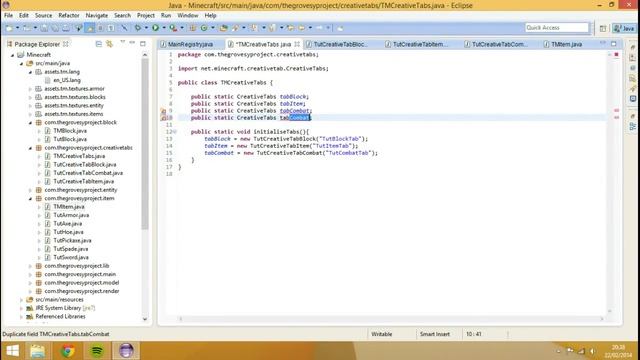Select en_US.lang in Package Explorer
The height and width of the screenshot is (360, 640).
coord(67,80)
